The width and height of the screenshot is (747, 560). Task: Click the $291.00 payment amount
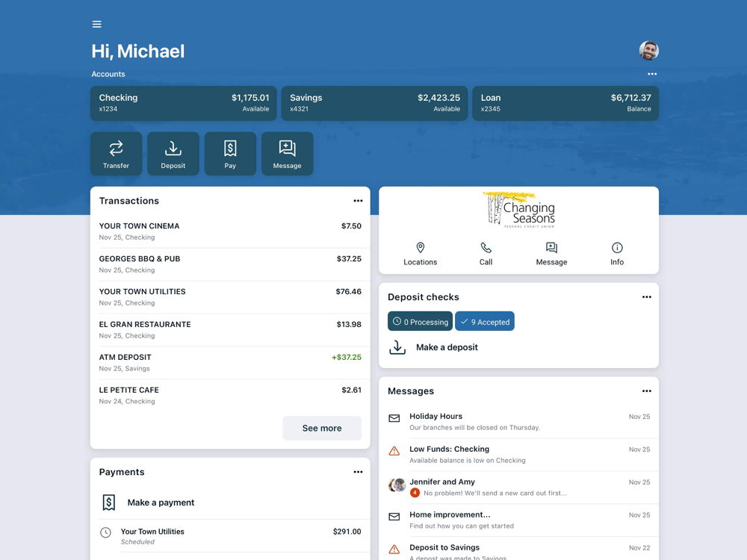click(x=347, y=532)
